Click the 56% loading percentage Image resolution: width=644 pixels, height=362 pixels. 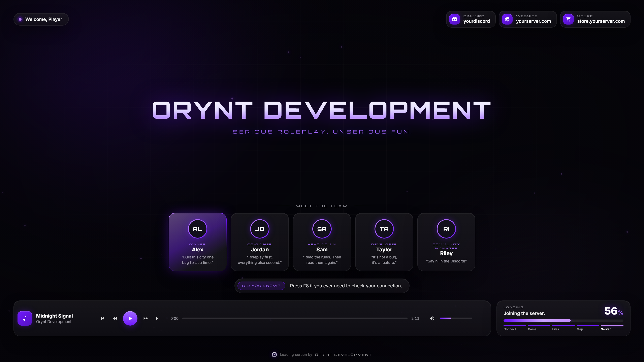pos(614,311)
